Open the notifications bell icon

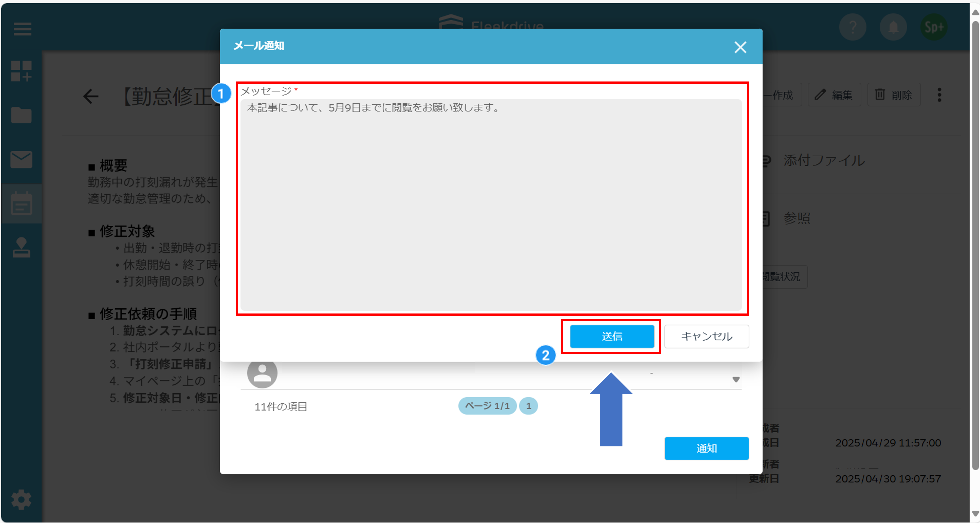coord(893,27)
